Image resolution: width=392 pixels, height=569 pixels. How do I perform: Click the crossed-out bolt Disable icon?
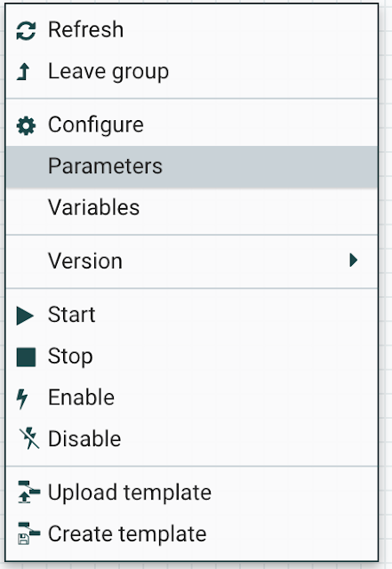[28, 438]
